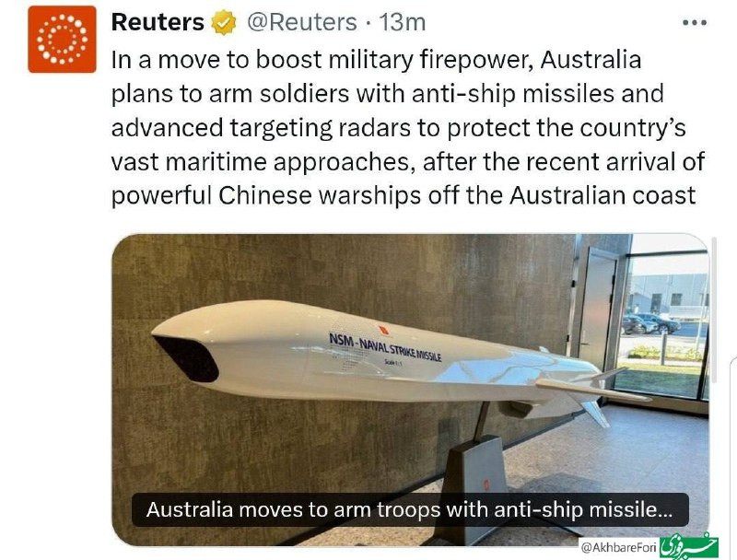Open the caption 'Australia moves to arm troops'
Screen dimensions: 737x560
(410, 509)
